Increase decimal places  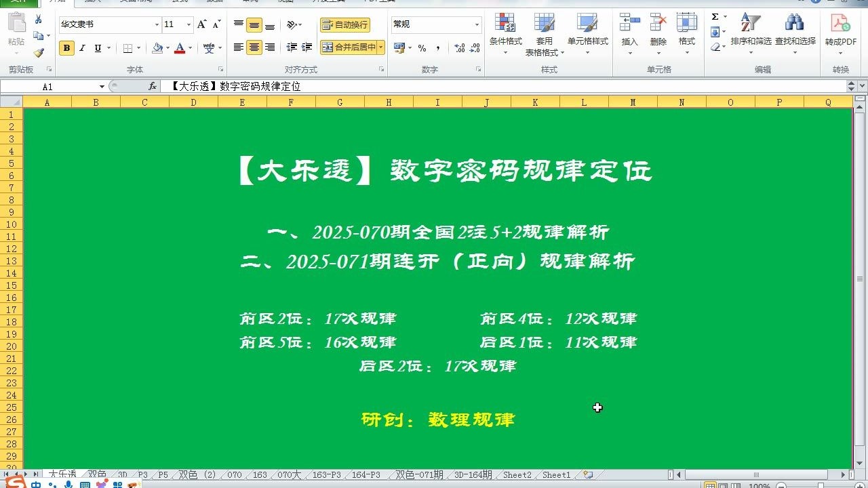pos(460,48)
